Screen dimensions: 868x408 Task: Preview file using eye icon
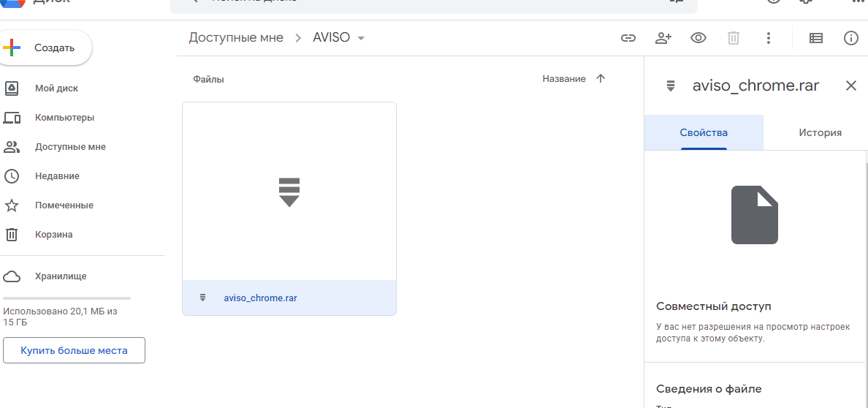tap(698, 38)
